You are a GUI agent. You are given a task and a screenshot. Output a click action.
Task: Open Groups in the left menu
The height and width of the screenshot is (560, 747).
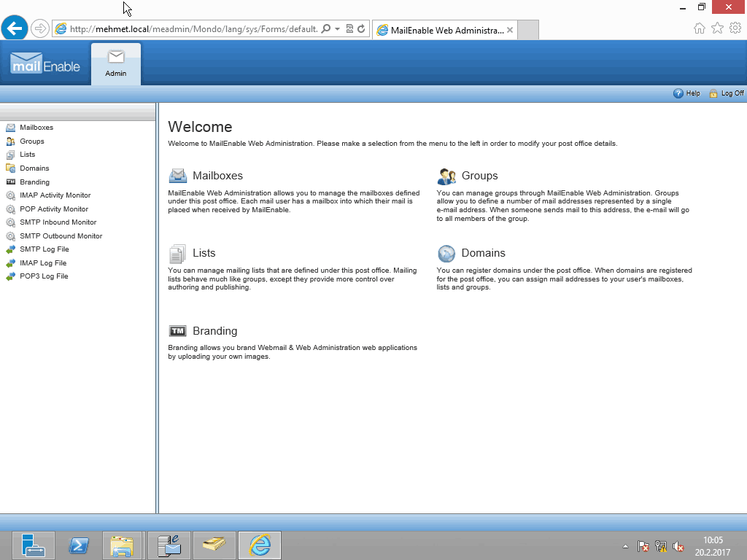[x=32, y=141]
